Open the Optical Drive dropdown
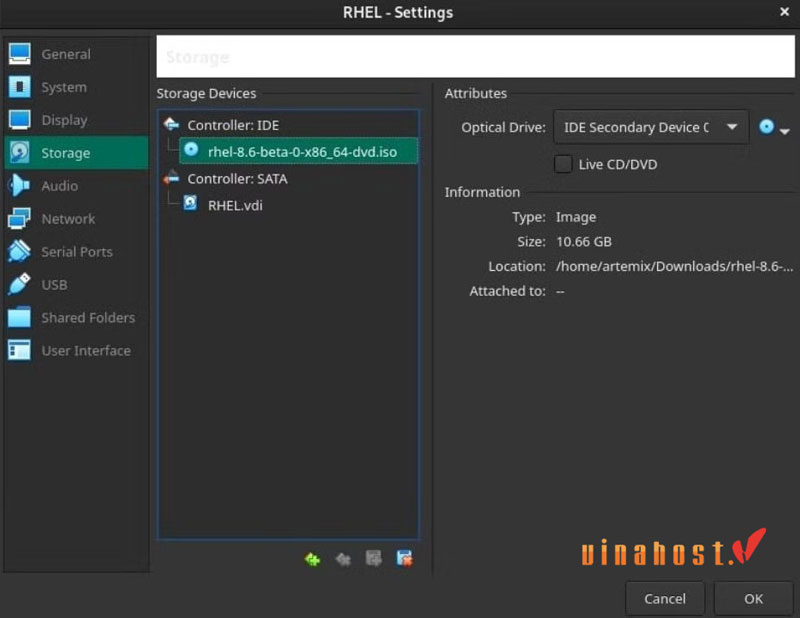Viewport: 800px width, 618px height. coord(651,127)
